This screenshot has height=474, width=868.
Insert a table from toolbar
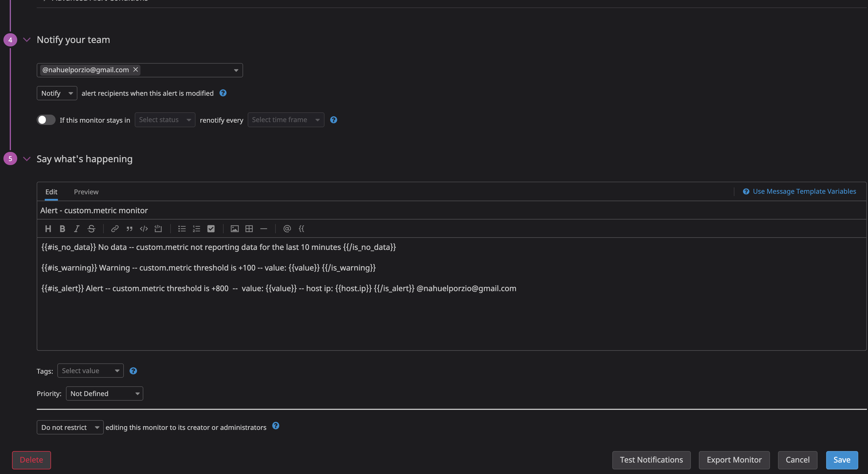pyautogui.click(x=249, y=229)
